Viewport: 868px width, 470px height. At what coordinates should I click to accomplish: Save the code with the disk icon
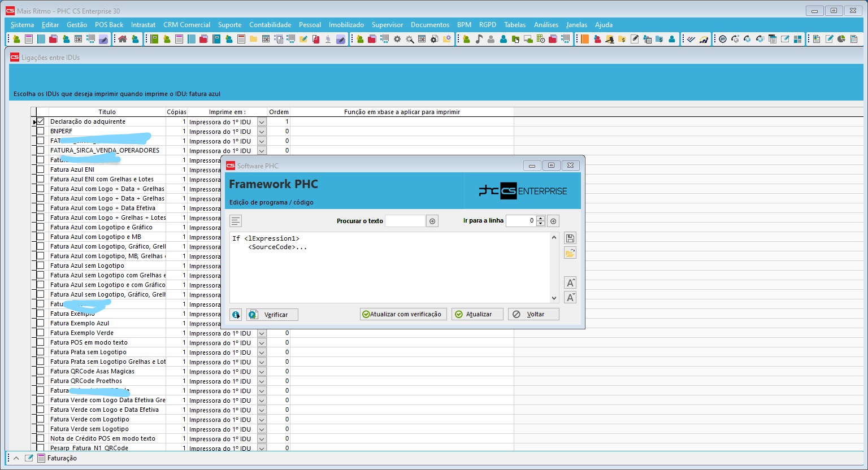(570, 238)
